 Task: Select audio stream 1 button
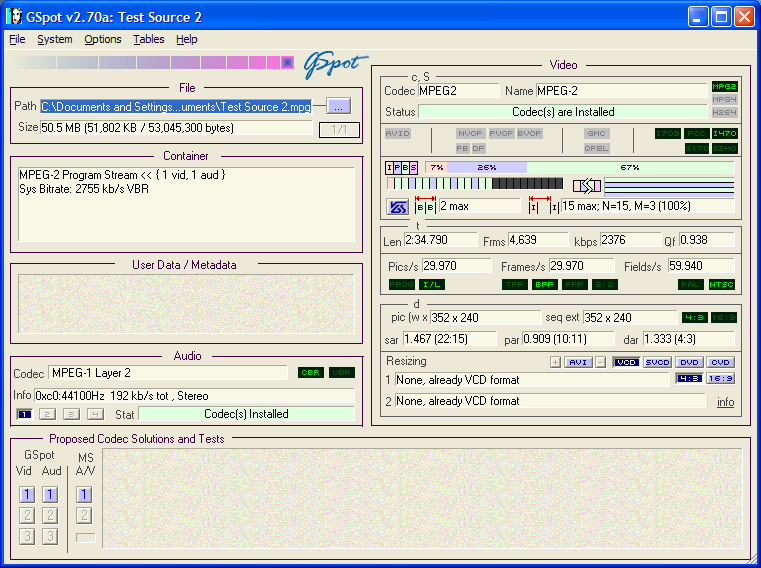pyautogui.click(x=24, y=414)
